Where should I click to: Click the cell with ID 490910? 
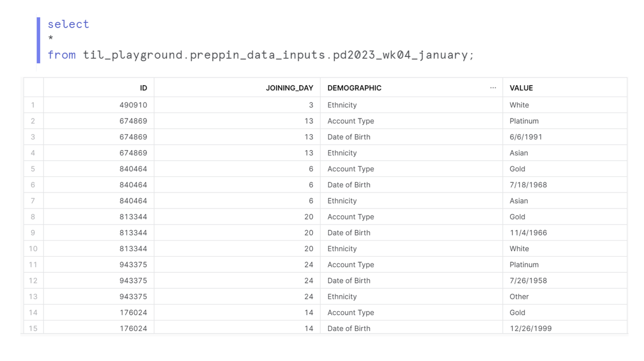(133, 105)
